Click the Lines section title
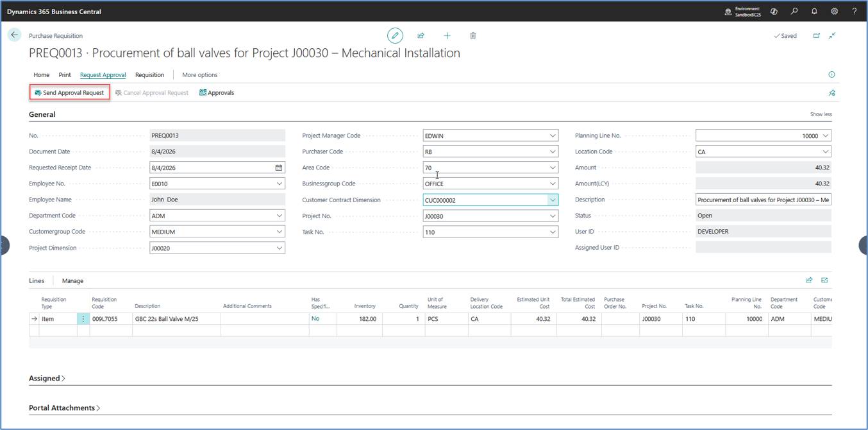The height and width of the screenshot is (430, 868). (x=37, y=280)
